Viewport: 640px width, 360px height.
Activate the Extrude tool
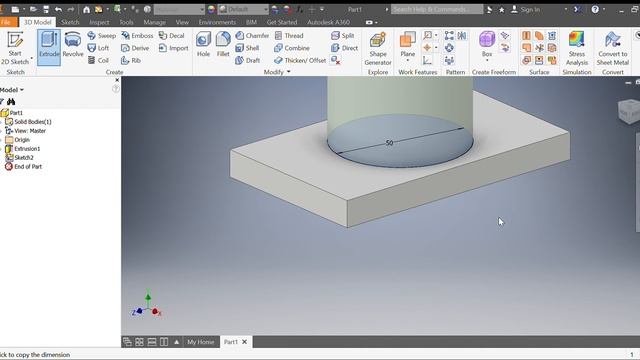click(x=49, y=47)
